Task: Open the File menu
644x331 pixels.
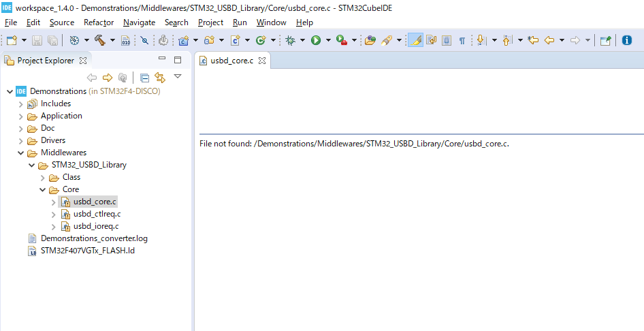Action: 11,22
